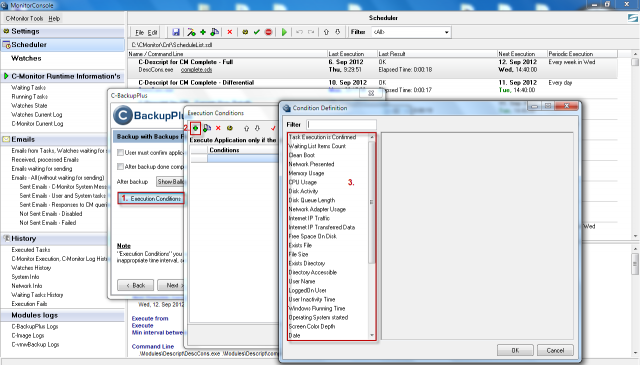This screenshot has height=365, width=640.
Task: Click green add condition icon in Execution Conditions
Action: (196, 128)
